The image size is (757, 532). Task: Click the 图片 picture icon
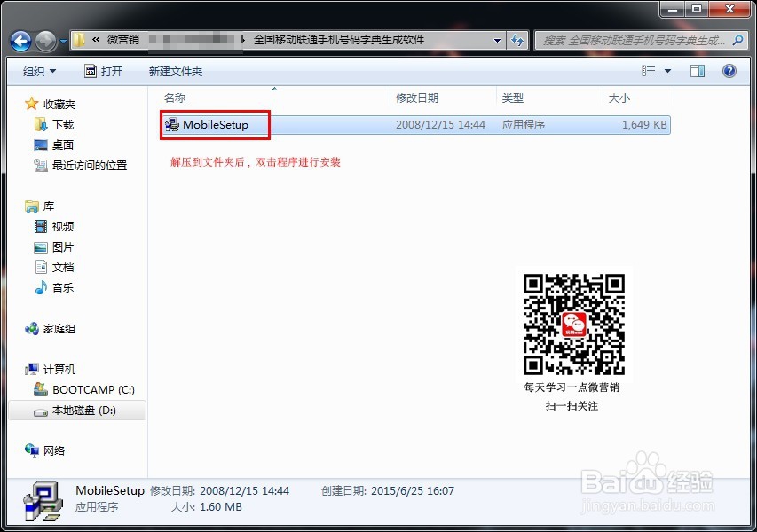(41, 247)
